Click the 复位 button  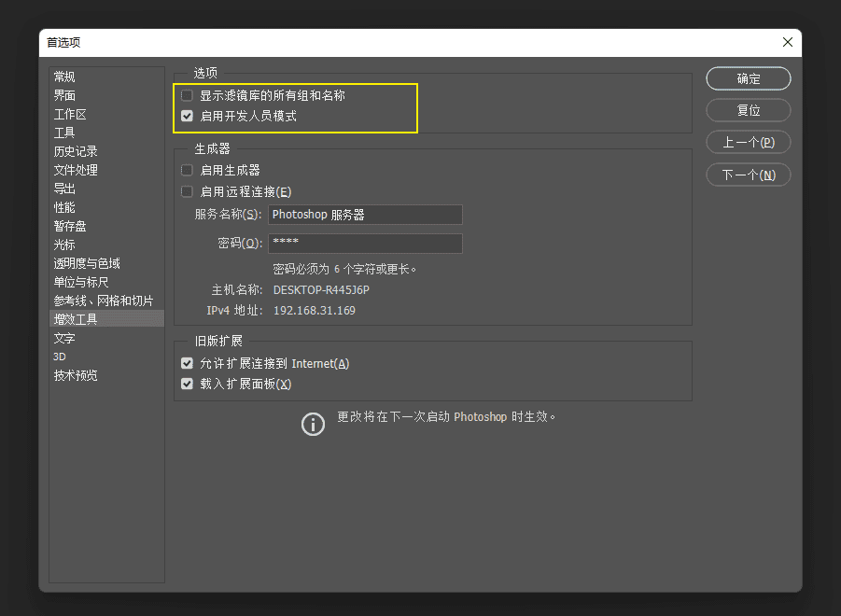tap(747, 110)
